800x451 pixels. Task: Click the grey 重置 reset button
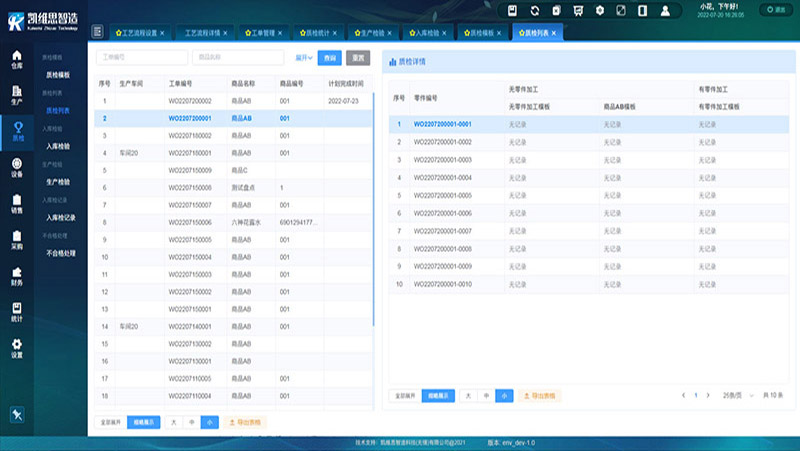358,58
